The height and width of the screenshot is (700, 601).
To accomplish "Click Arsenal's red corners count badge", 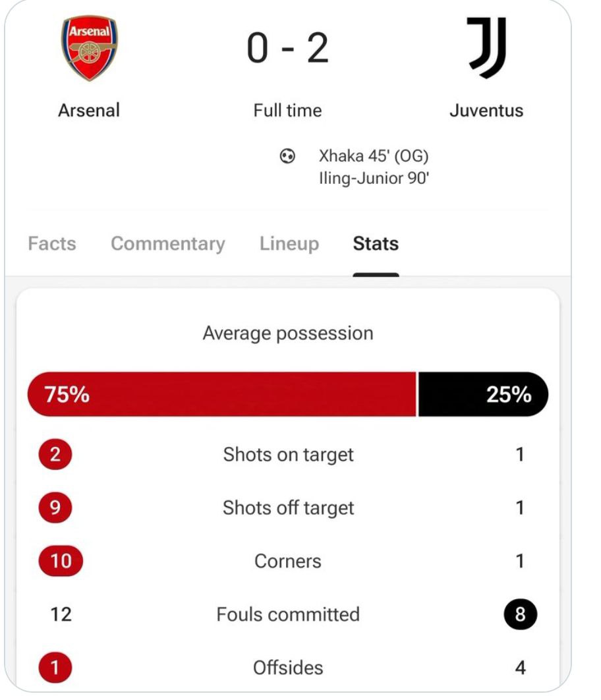I will tap(61, 562).
